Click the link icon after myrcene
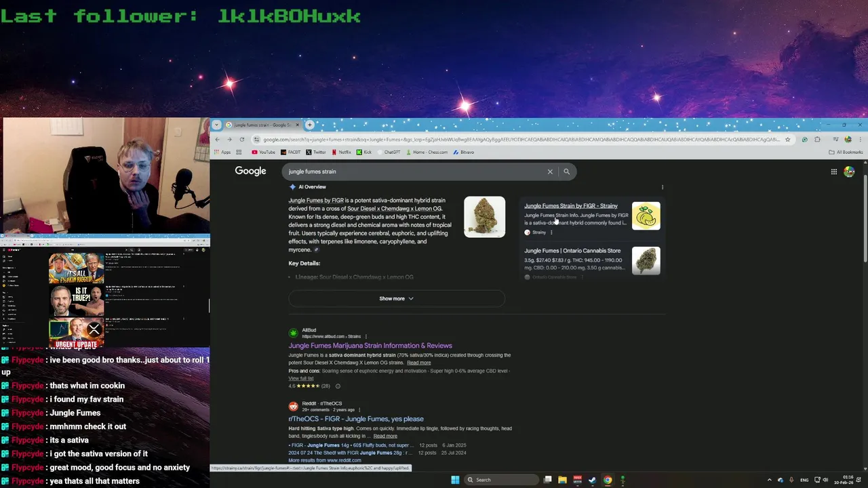Viewport: 868px width, 488px height. 316,250
